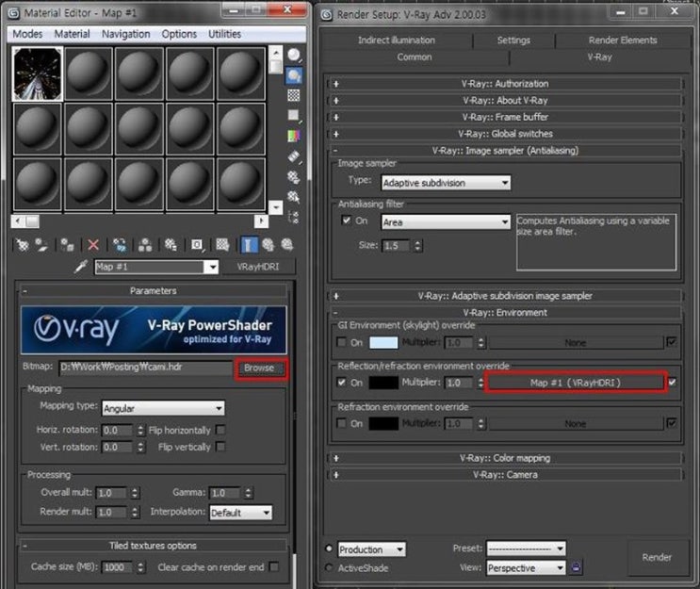Expand the V-Ray:: Color mapping rollout
This screenshot has height=589, width=700.
(505, 458)
